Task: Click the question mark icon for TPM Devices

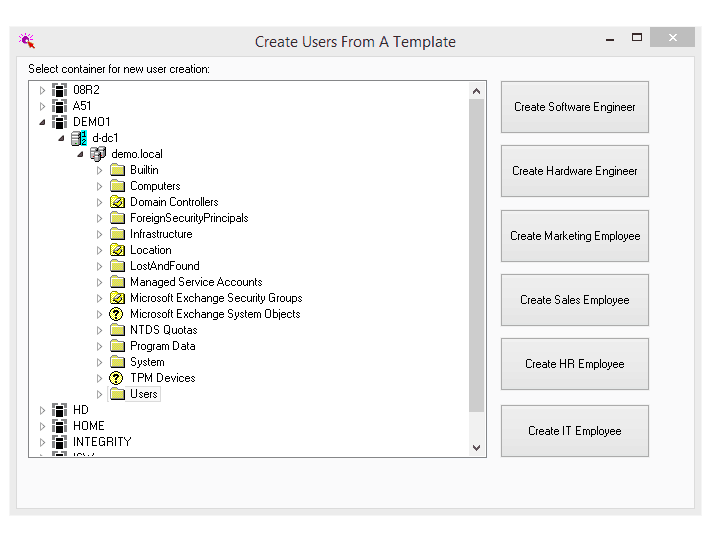Action: 117,378
